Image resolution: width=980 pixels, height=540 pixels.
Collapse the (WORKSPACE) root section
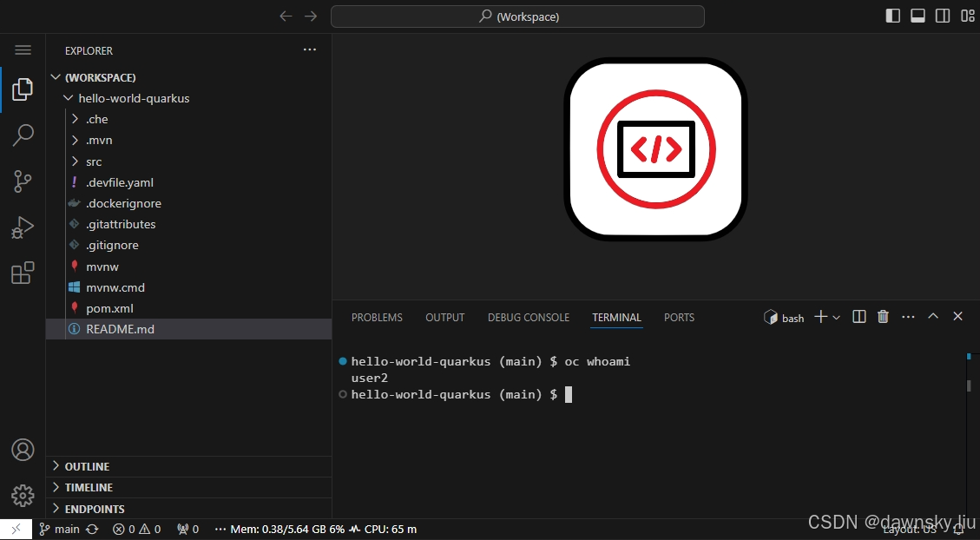point(188,77)
